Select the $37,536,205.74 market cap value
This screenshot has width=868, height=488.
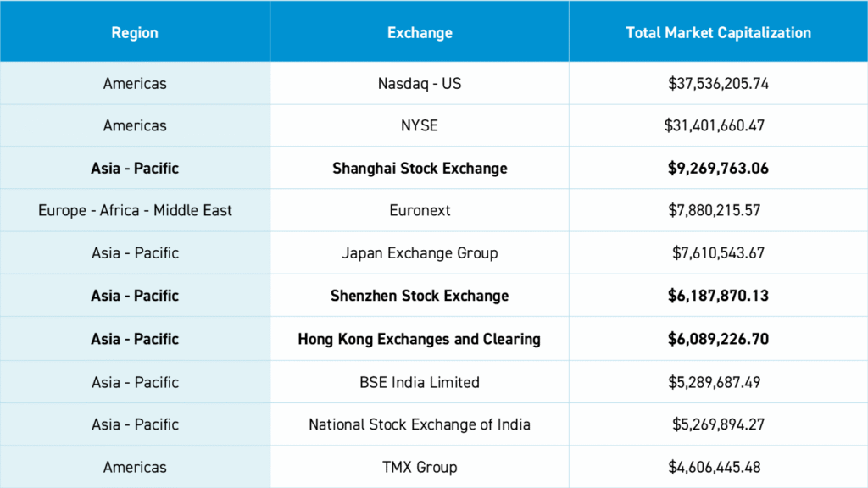pos(718,84)
